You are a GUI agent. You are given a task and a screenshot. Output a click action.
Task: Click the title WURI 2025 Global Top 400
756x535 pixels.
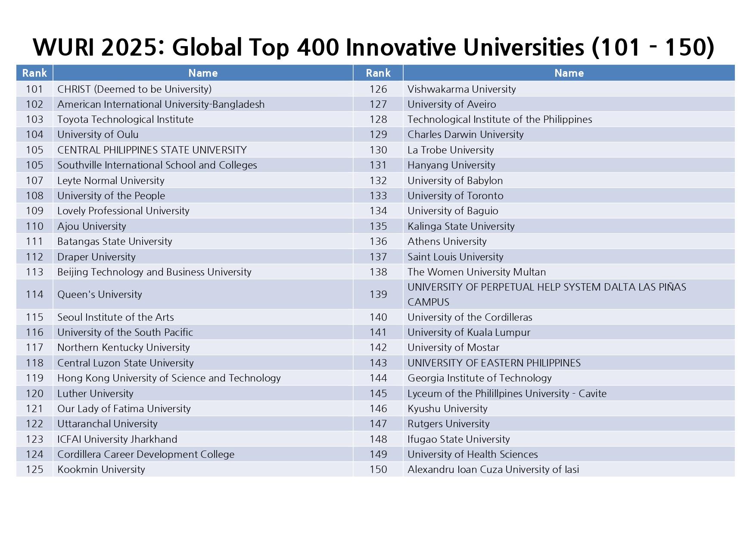[373, 47]
